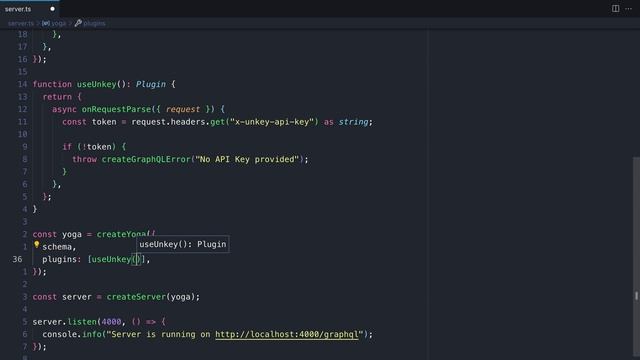Click the 'token' variable declaration
The width and height of the screenshot is (640, 360).
(104, 122)
